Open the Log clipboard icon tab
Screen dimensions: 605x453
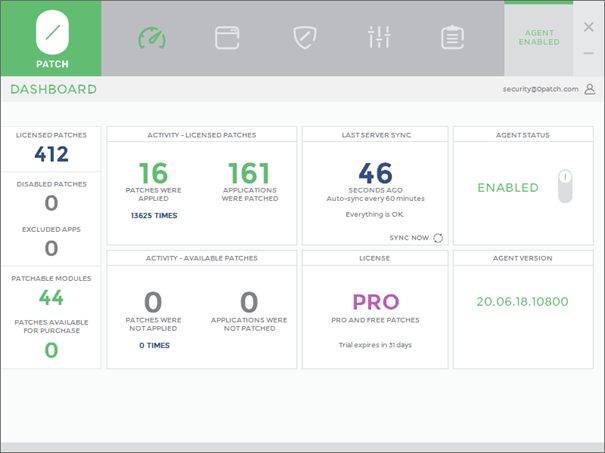[x=452, y=37]
